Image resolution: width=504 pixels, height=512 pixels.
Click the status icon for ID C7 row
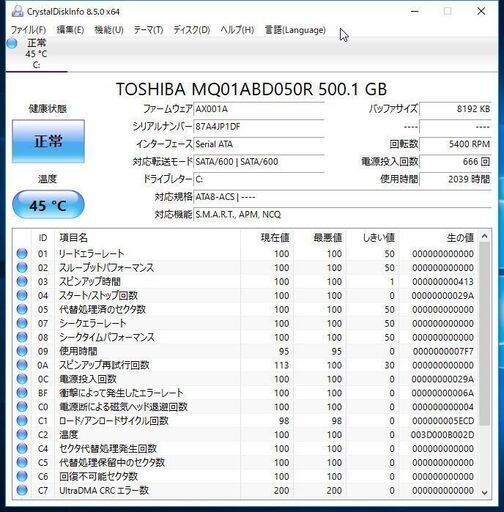click(22, 490)
